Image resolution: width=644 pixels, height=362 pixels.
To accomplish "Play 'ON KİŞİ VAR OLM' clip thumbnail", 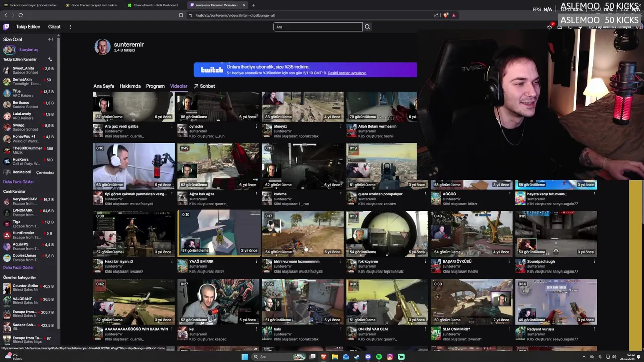I will click(387, 302).
